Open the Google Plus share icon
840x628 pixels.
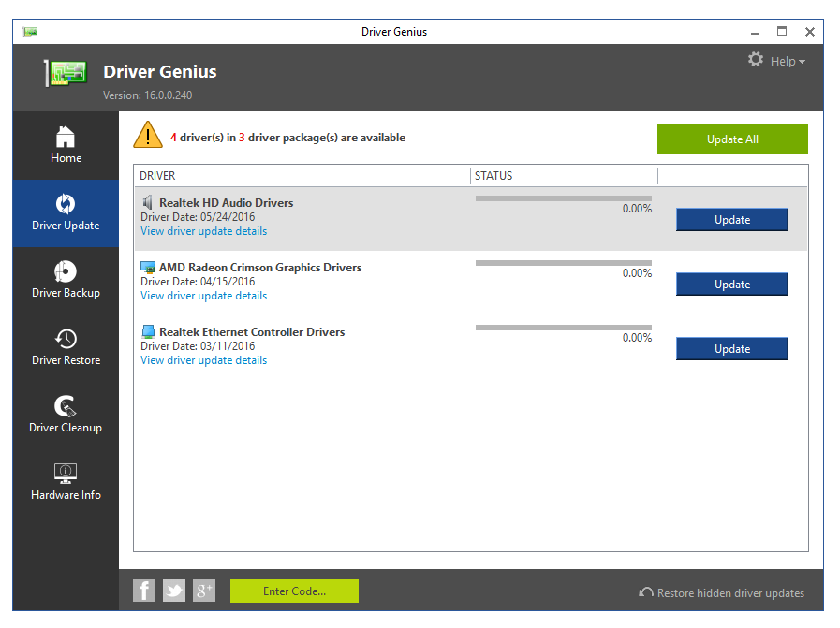[x=204, y=591]
